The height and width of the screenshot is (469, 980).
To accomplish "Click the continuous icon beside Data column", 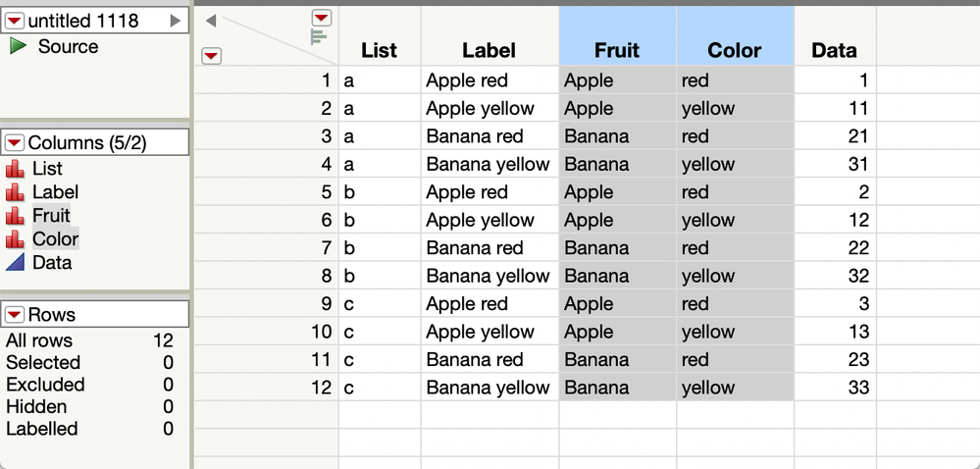I will pyautogui.click(x=15, y=263).
